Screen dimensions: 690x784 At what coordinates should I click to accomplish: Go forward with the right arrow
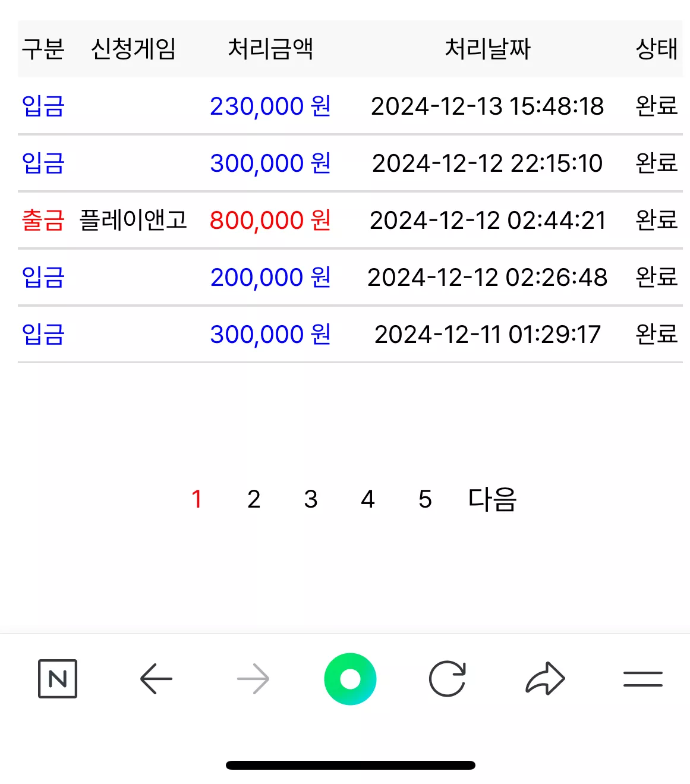253,678
